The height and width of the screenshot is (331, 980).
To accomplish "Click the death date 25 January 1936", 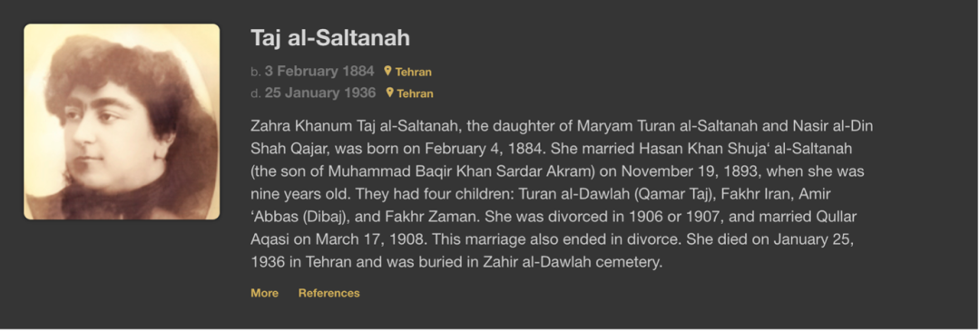I will tap(320, 93).
